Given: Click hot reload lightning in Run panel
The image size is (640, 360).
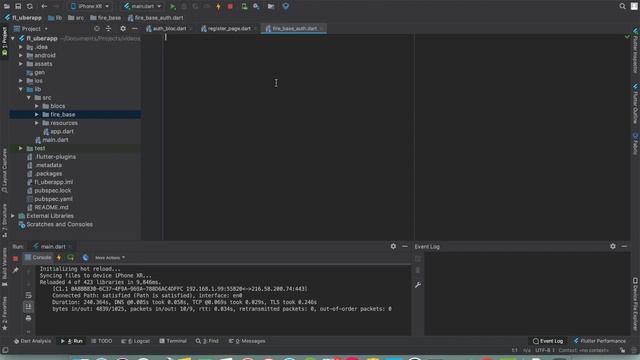Looking at the screenshot, I should pyautogui.click(x=59, y=258).
